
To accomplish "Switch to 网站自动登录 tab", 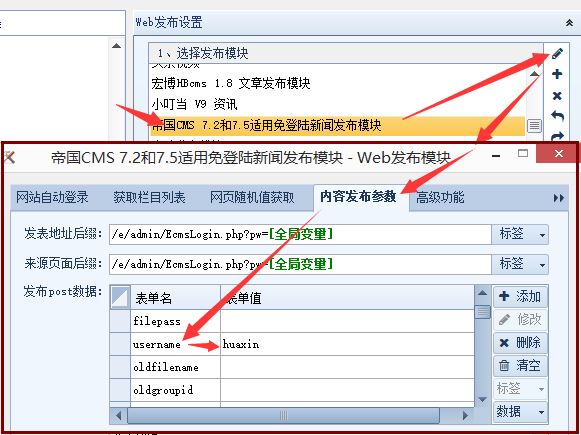I will tap(52, 197).
